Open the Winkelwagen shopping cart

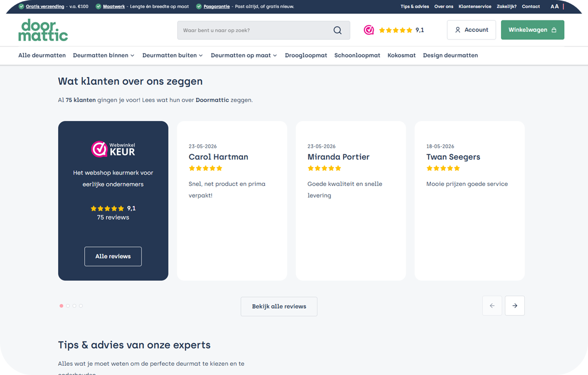532,30
